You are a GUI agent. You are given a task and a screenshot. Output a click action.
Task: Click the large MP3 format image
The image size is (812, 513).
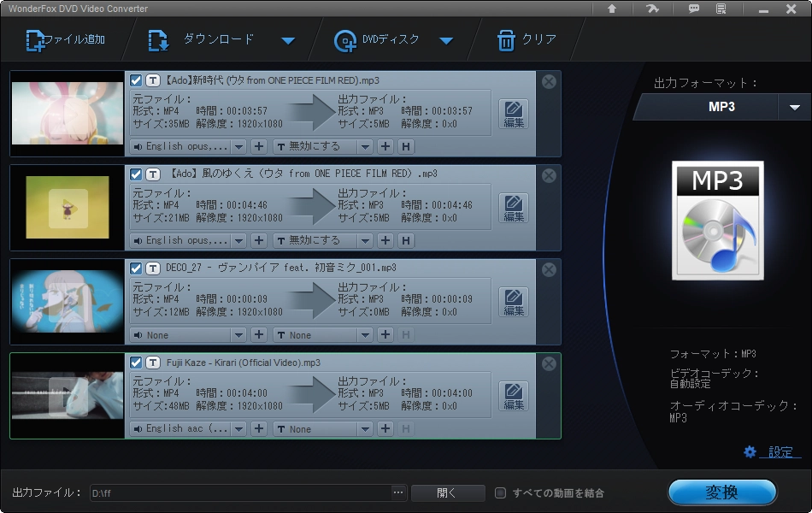pyautogui.click(x=718, y=221)
